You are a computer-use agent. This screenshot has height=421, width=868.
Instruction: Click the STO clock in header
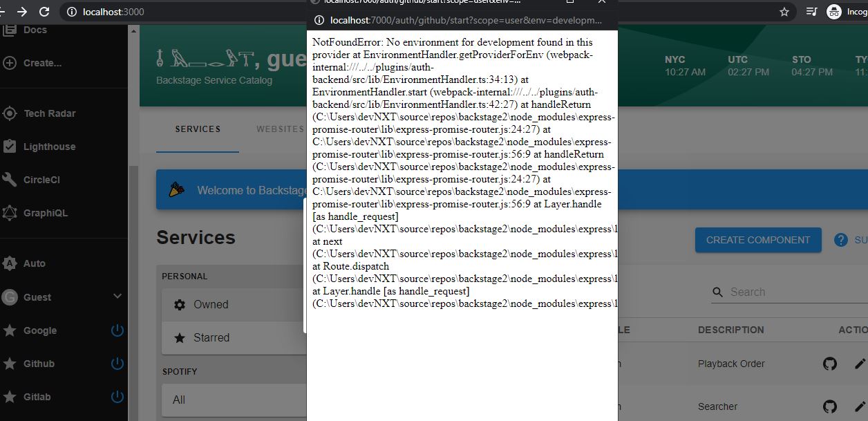click(x=812, y=66)
